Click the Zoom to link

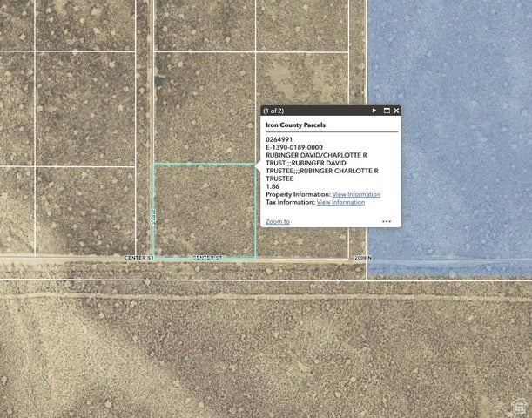278,221
